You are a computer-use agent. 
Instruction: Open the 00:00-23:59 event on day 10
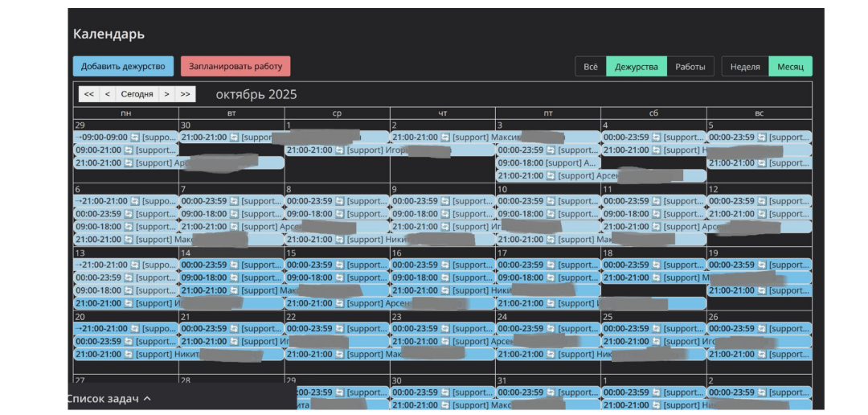pos(548,201)
